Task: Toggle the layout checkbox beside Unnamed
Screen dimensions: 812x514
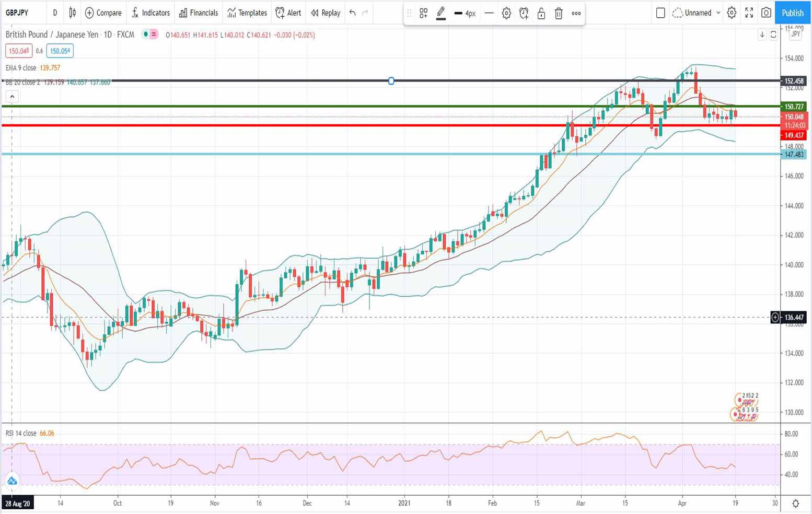Action: 660,13
